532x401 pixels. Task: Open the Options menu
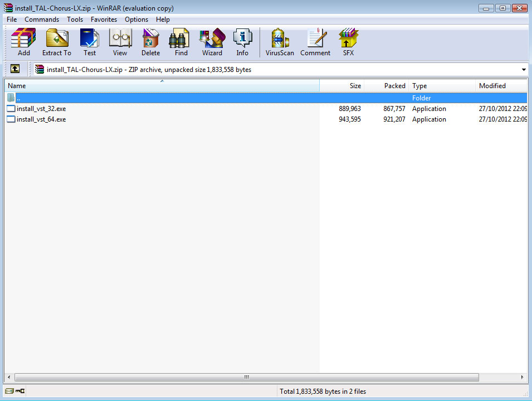(136, 20)
